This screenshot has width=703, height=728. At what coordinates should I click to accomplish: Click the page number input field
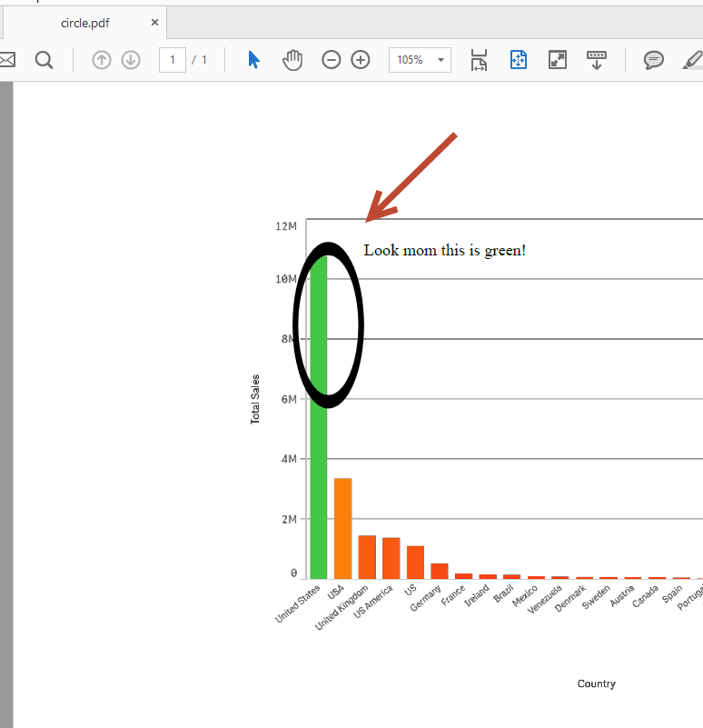(173, 60)
